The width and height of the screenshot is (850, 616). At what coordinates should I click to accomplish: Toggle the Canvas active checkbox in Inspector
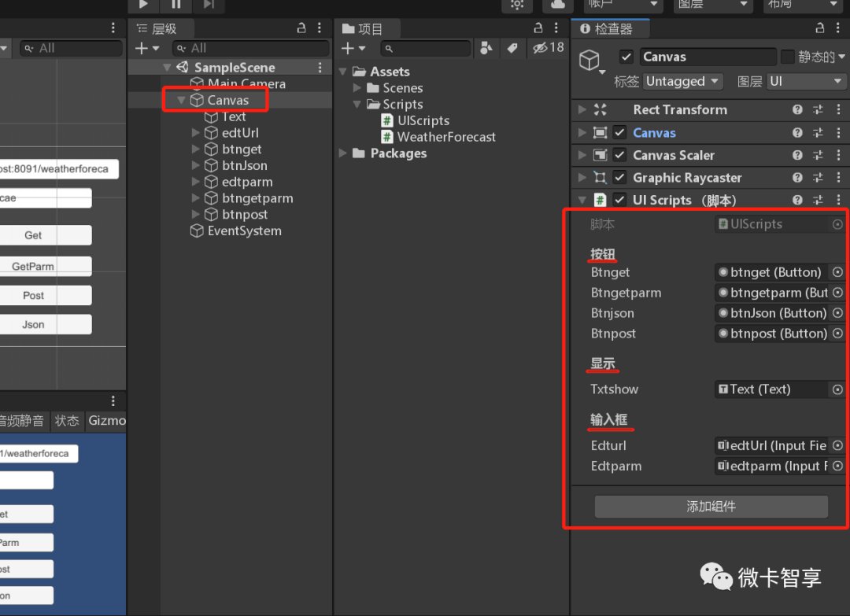[626, 56]
